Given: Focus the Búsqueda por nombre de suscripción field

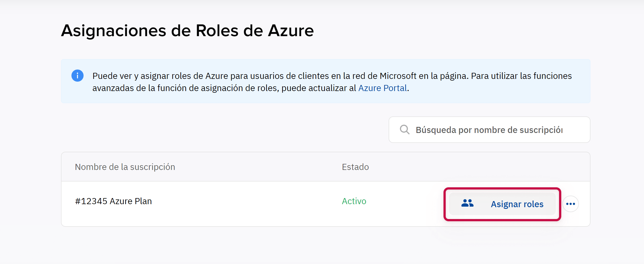Looking at the screenshot, I should coord(494,130).
